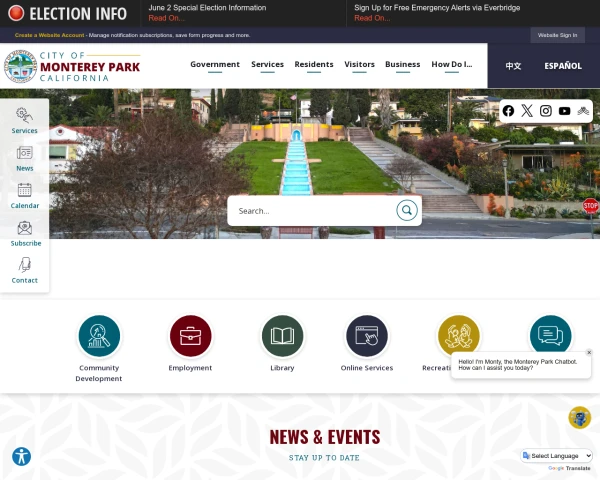The width and height of the screenshot is (600, 480).
Task: Click the Subscribe envelope icon
Action: coord(24,228)
